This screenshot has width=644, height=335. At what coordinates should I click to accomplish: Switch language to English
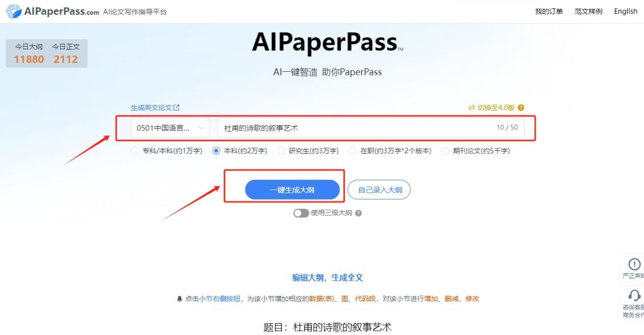tap(626, 11)
